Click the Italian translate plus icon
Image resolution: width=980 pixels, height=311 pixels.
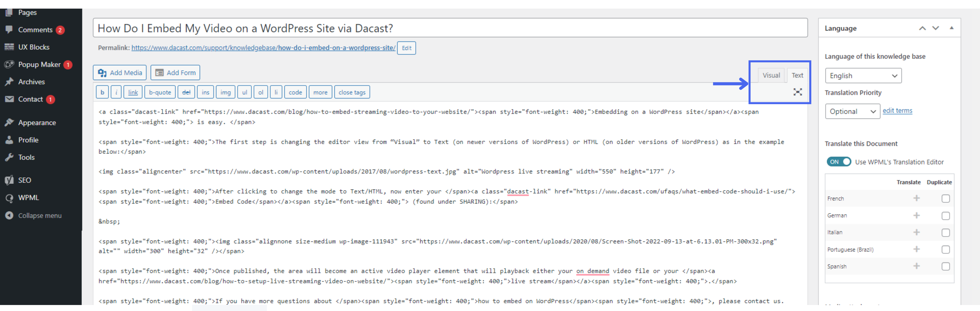click(x=916, y=232)
